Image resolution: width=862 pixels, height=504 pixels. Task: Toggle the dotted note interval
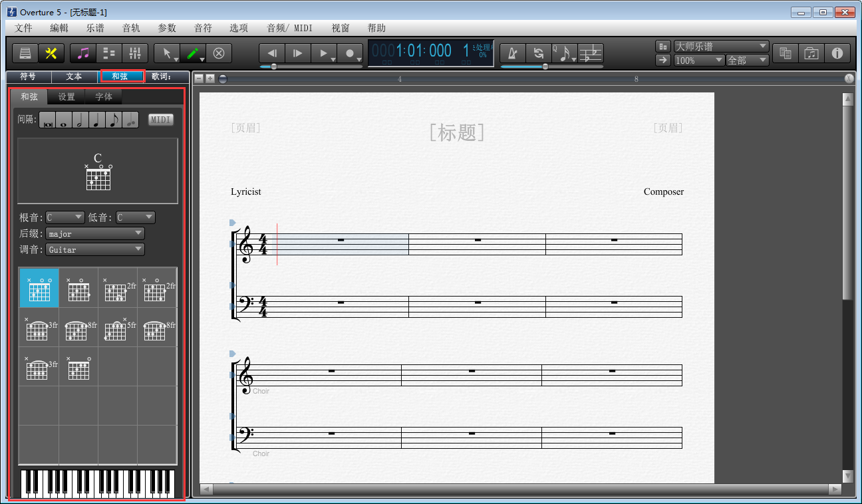(x=130, y=120)
